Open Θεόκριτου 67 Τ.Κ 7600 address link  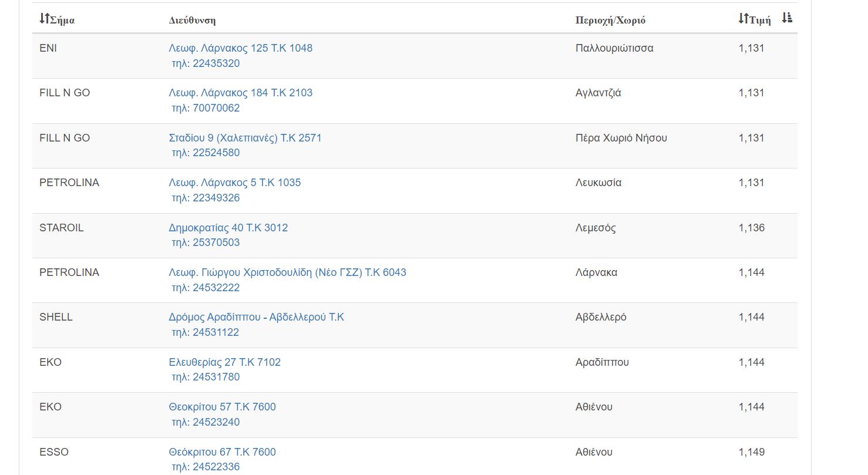(222, 452)
